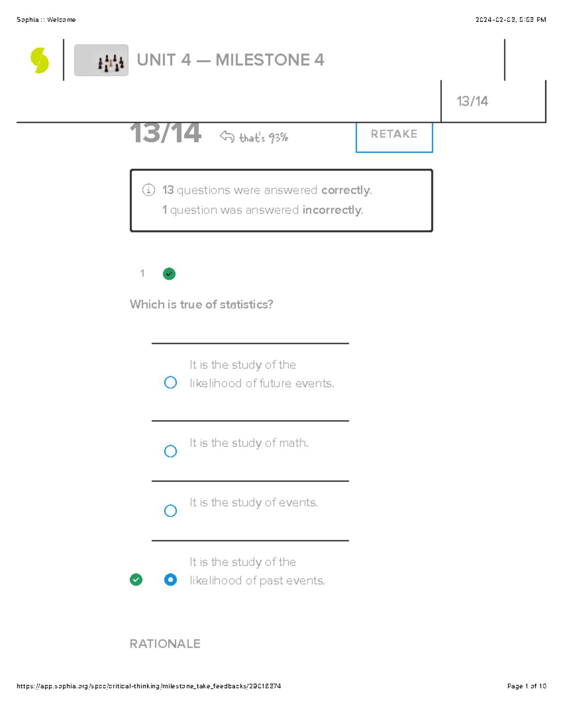Select 'It is the study of the likelihood of future events'

pos(170,383)
